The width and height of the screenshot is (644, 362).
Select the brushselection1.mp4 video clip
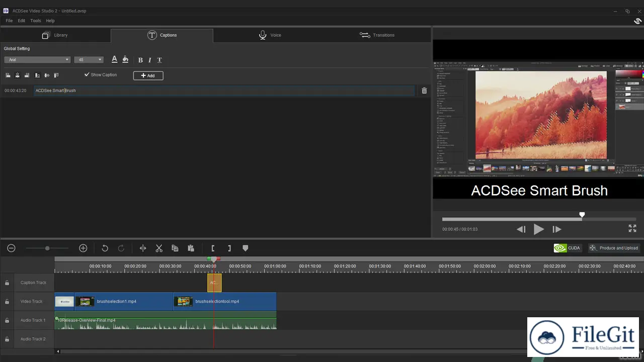(x=124, y=302)
